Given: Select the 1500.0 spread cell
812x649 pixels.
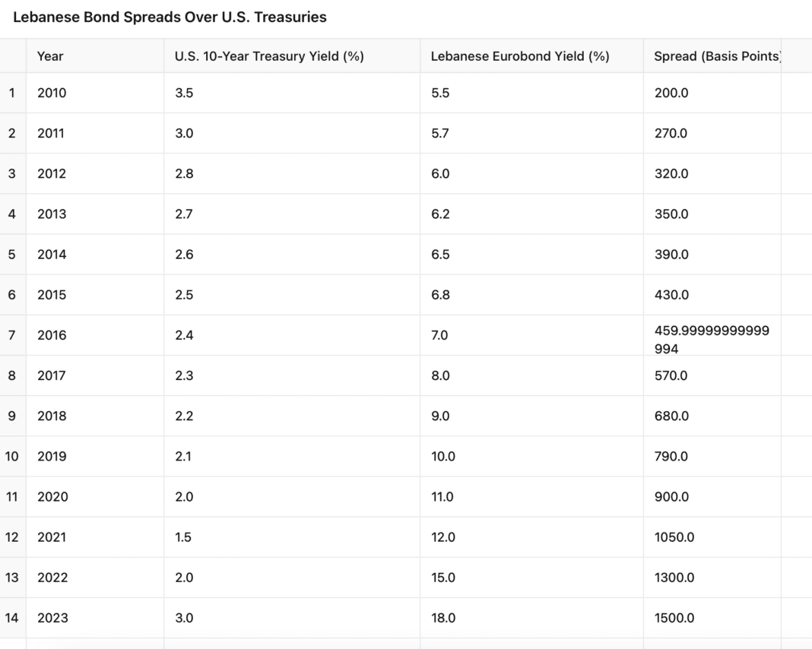Looking at the screenshot, I should [x=674, y=618].
